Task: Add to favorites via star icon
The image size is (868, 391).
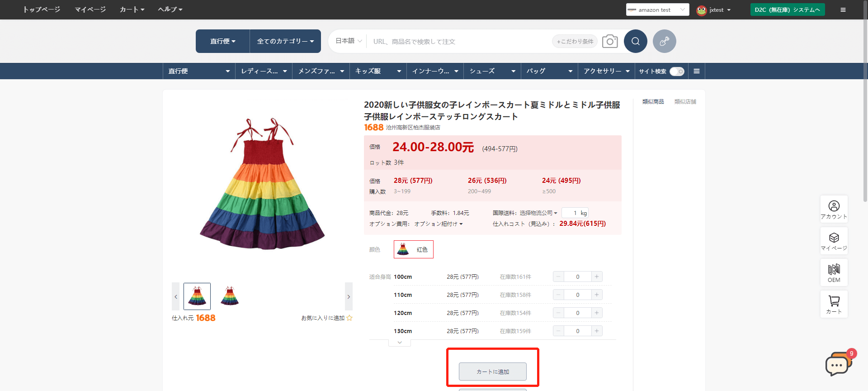Action: 349,318
